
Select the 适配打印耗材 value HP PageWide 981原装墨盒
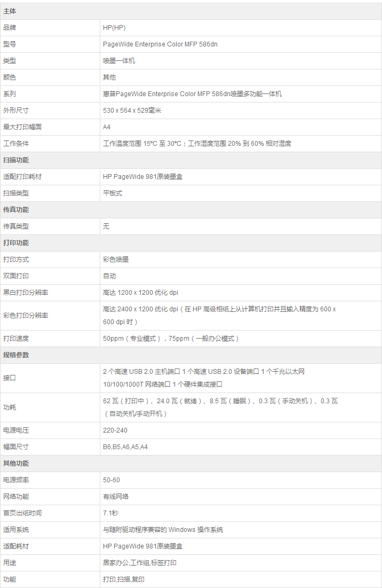point(142,177)
